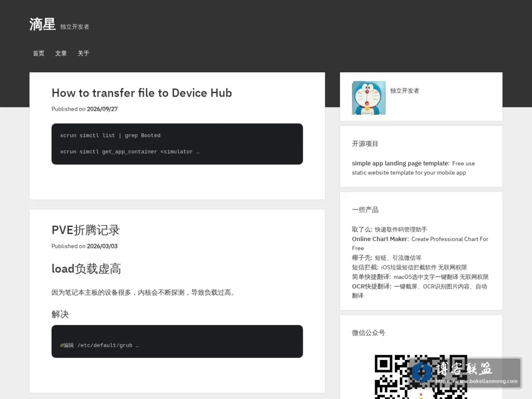Image resolution: width=532 pixels, height=399 pixels.
Task: Open the 椰子壳 product link
Action: tap(362, 258)
